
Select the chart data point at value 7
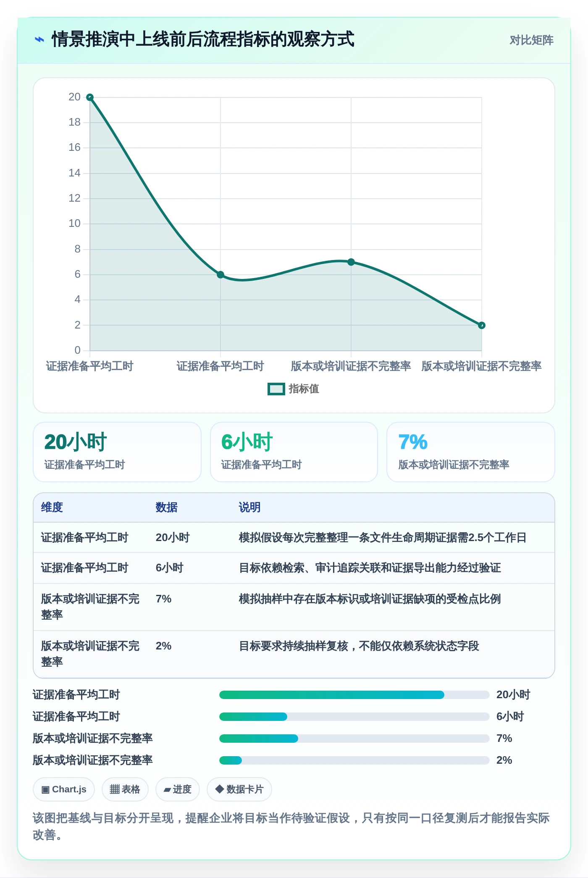351,262
